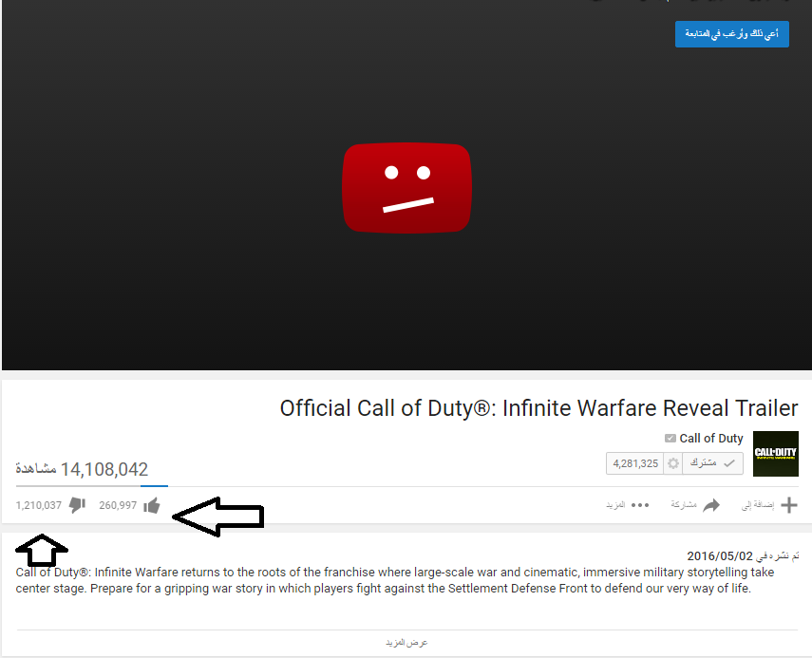Open subscription settings gear icon
Viewport: 812px width, 658px height.
(x=672, y=463)
